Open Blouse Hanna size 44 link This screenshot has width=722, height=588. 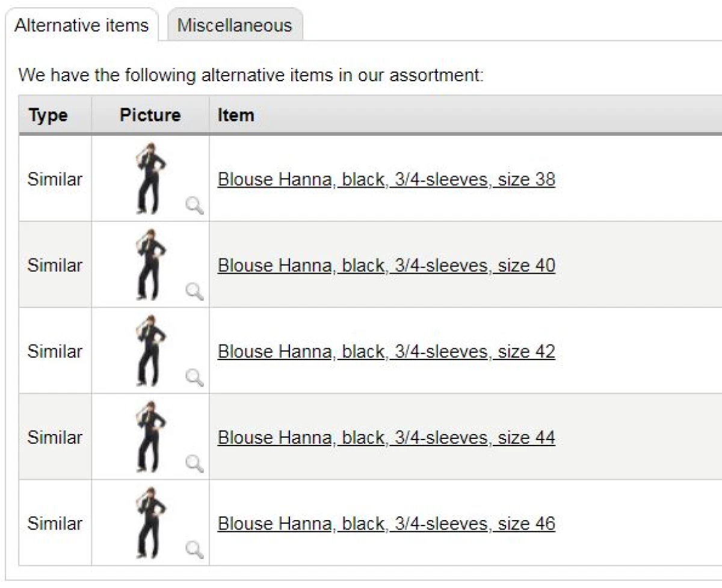click(x=386, y=437)
